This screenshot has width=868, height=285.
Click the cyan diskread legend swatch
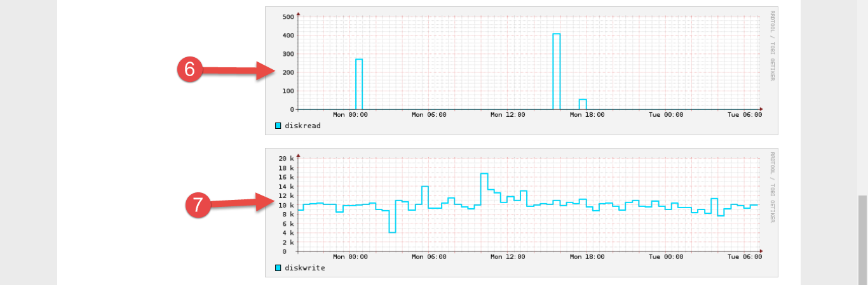[x=278, y=126]
